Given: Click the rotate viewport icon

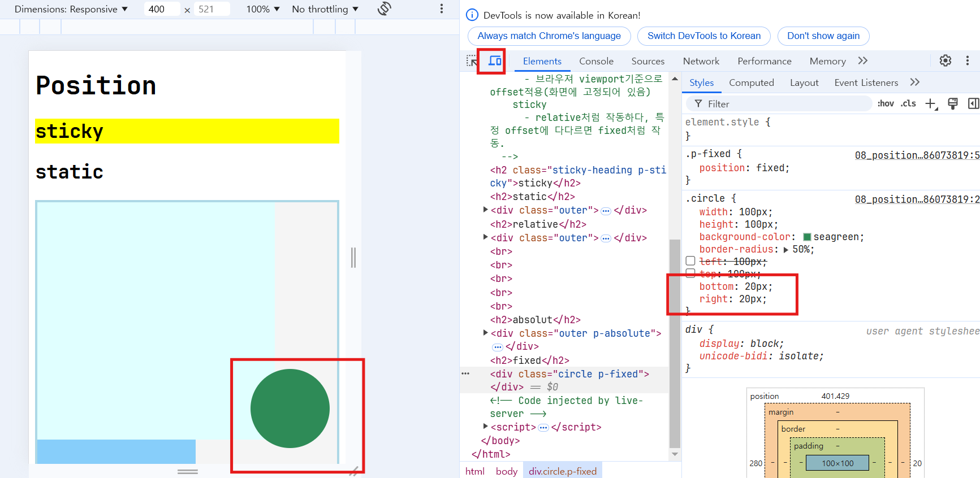Looking at the screenshot, I should (x=385, y=8).
